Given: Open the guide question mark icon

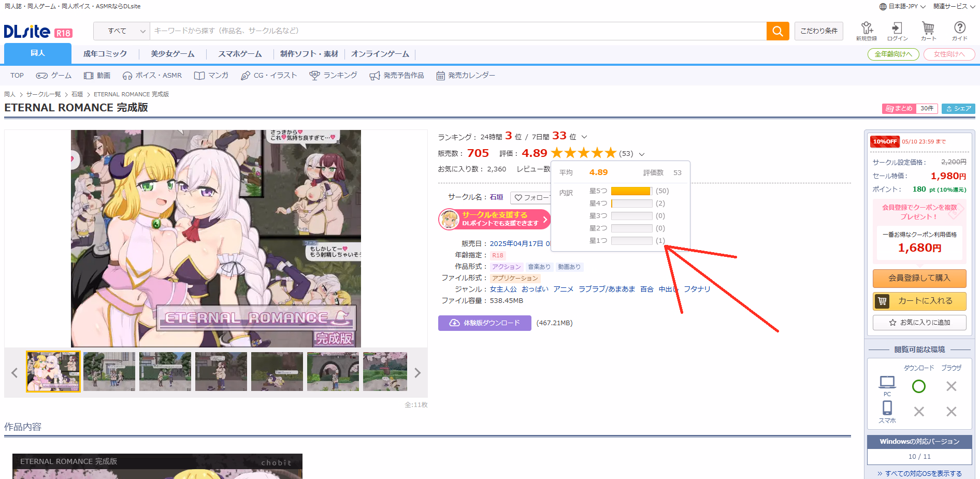Looking at the screenshot, I should click(959, 31).
